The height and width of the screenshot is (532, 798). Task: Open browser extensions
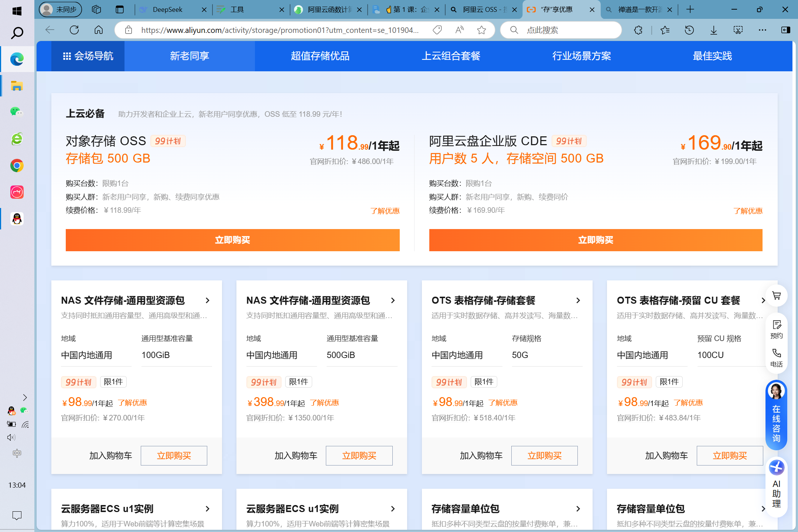click(x=638, y=30)
